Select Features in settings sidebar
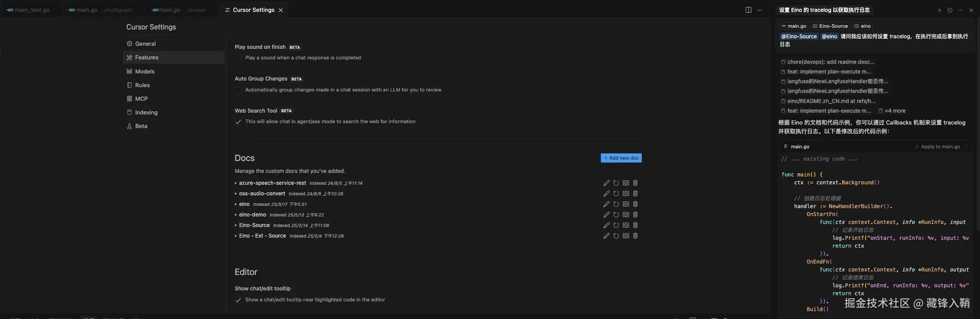This screenshot has height=319, width=980. coord(174,58)
